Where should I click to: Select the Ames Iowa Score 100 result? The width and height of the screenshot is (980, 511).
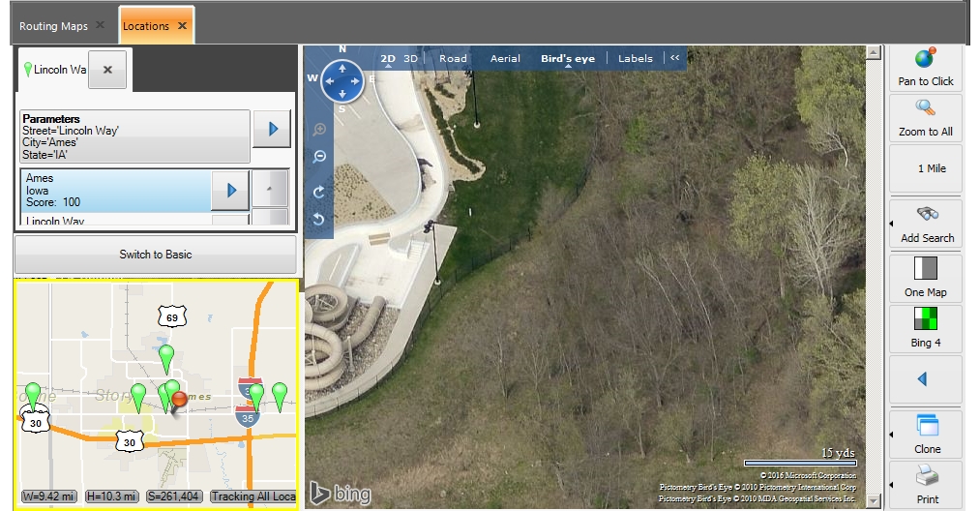point(116,190)
